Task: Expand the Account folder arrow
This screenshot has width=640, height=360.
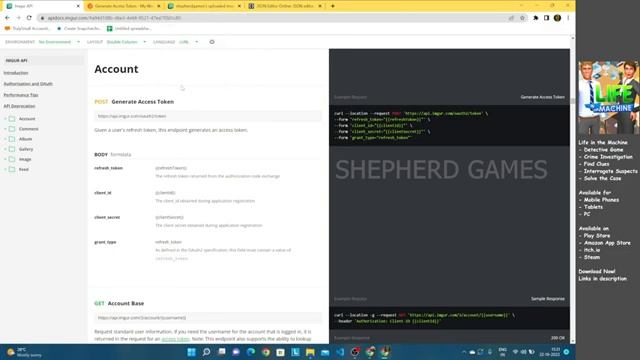Action: (x=5, y=119)
